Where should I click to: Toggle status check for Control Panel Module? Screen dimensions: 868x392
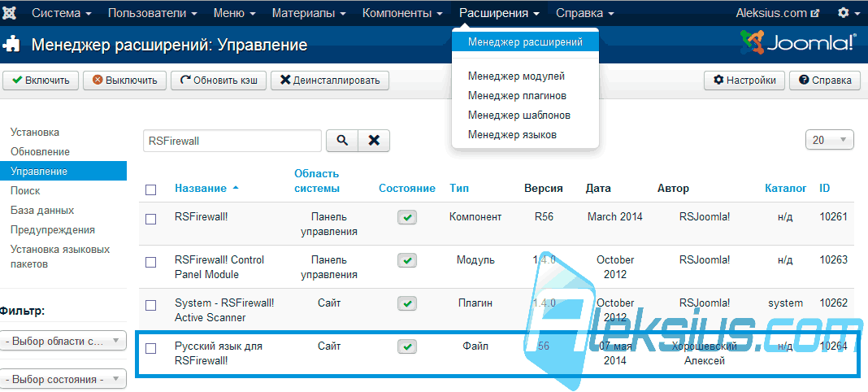407,260
